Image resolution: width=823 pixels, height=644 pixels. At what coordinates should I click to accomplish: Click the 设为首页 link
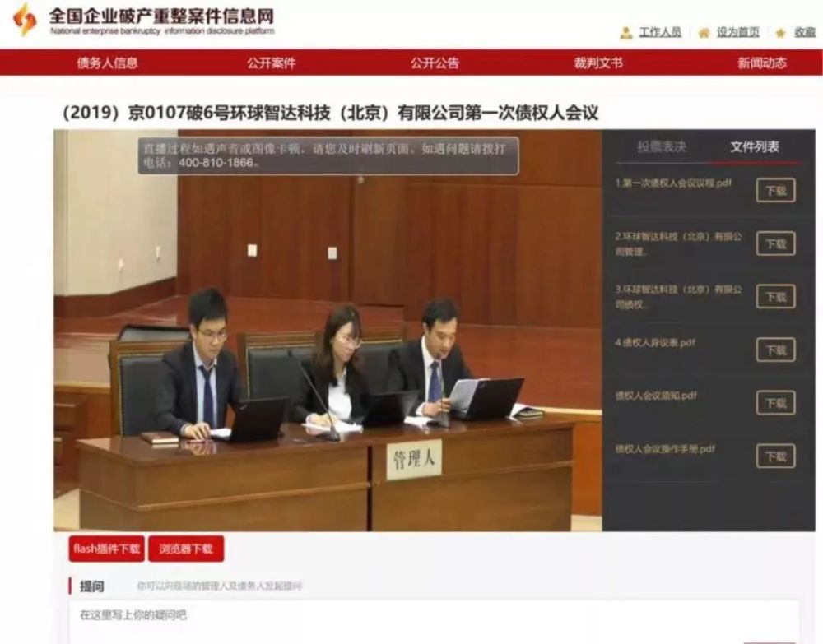738,33
